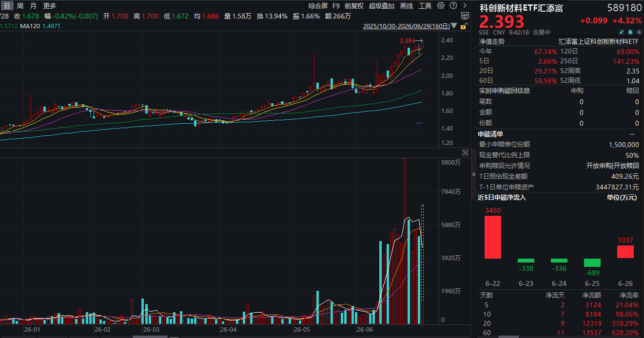Click the 2.393 latest-price label on the chart
This screenshot has height=338, width=644.
pos(407,40)
